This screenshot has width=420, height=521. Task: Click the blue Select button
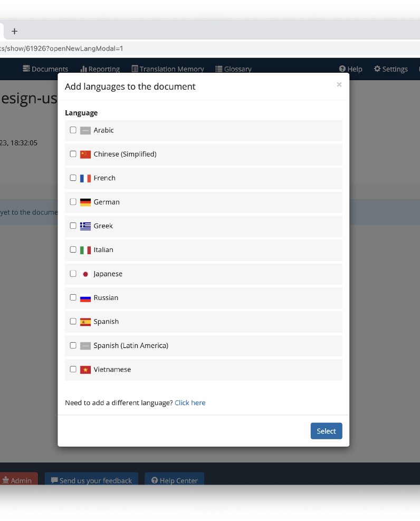tap(326, 431)
